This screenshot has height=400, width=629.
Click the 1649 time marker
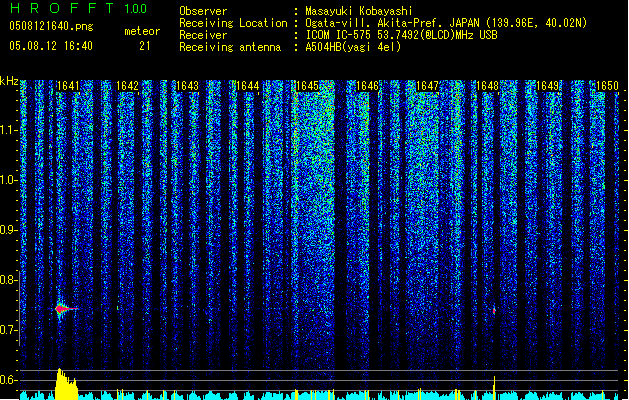(x=548, y=86)
